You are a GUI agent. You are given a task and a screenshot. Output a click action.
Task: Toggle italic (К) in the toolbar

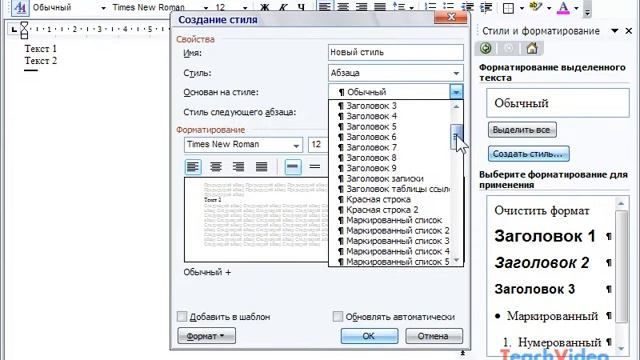coord(283,7)
